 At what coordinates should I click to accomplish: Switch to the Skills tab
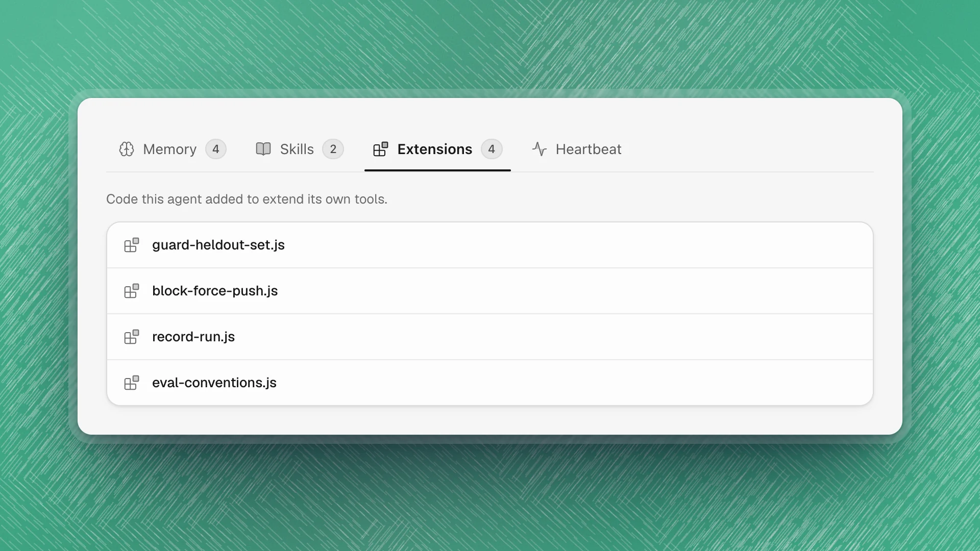click(x=299, y=149)
